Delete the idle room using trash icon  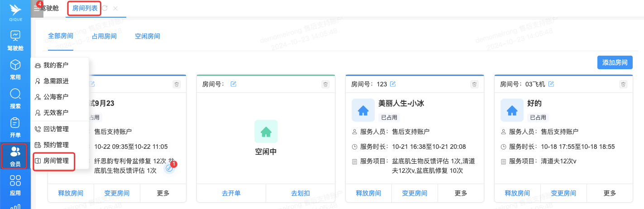(x=325, y=84)
